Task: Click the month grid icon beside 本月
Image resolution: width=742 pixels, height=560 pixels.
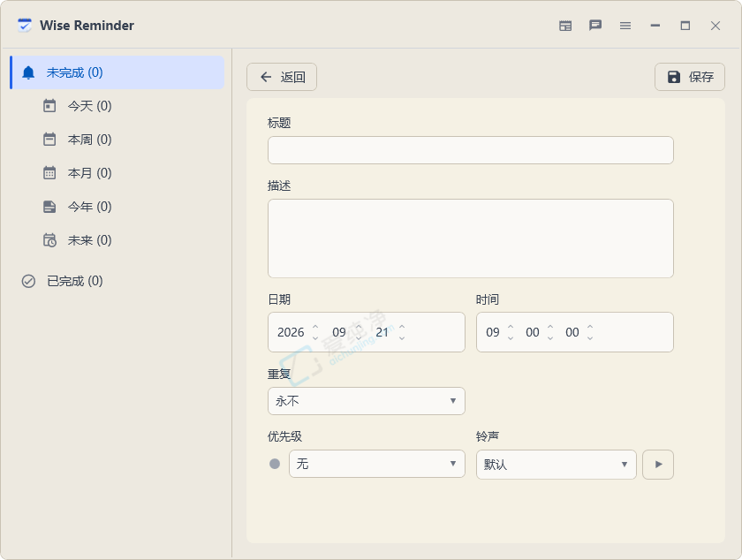Action: click(49, 173)
